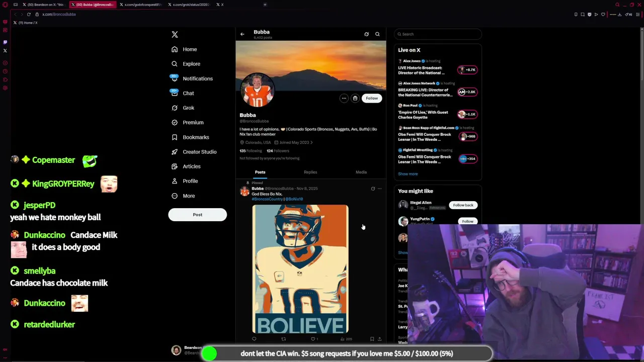This screenshot has width=644, height=362.
Task: Click the heart bookmark icon in toolbar
Action: 603,14
